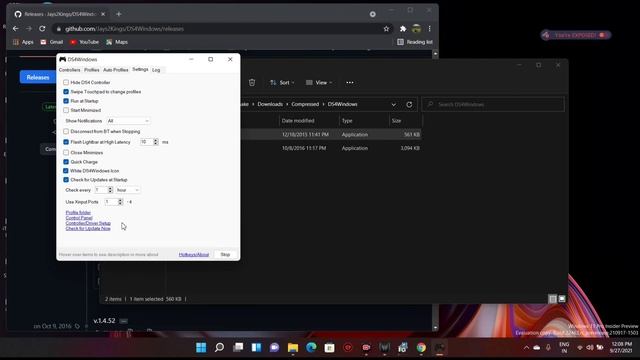Open a new Chrome tab with plus icon
640x360 pixels.
coord(119,14)
